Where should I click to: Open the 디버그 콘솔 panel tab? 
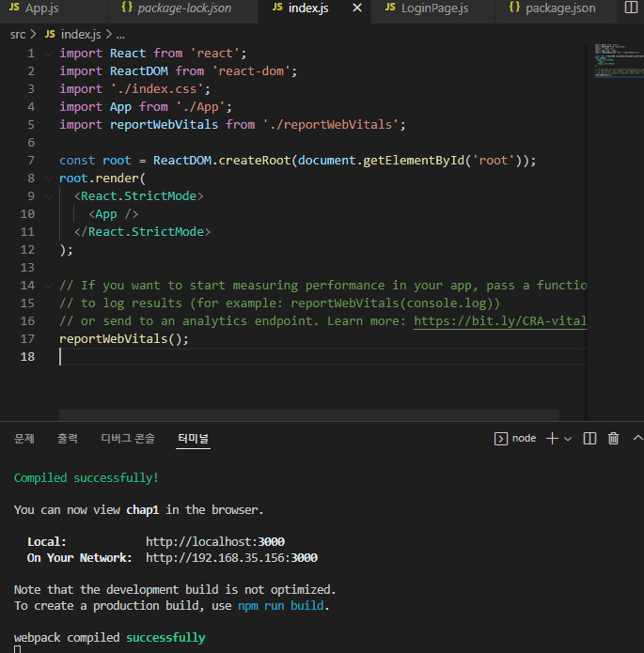(128, 438)
